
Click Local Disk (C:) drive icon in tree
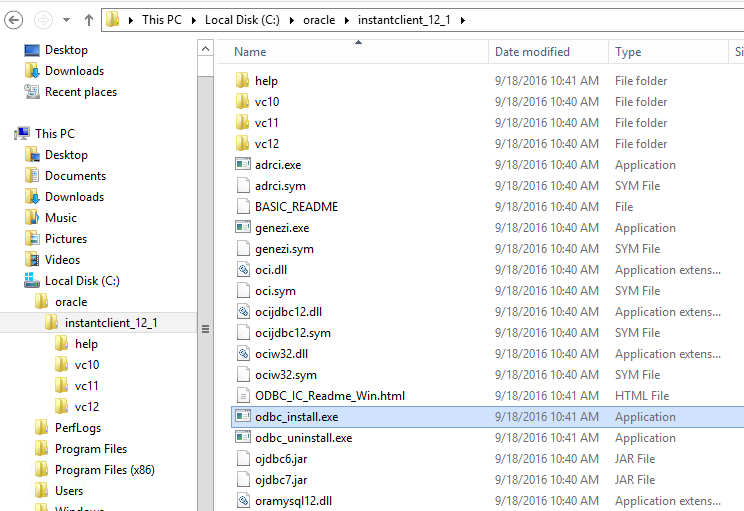(x=32, y=280)
